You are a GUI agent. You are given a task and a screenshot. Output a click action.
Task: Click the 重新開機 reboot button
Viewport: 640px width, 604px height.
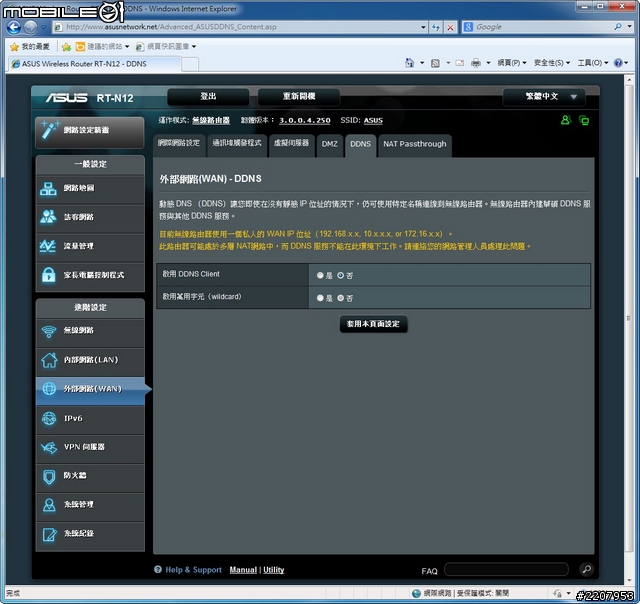point(299,97)
